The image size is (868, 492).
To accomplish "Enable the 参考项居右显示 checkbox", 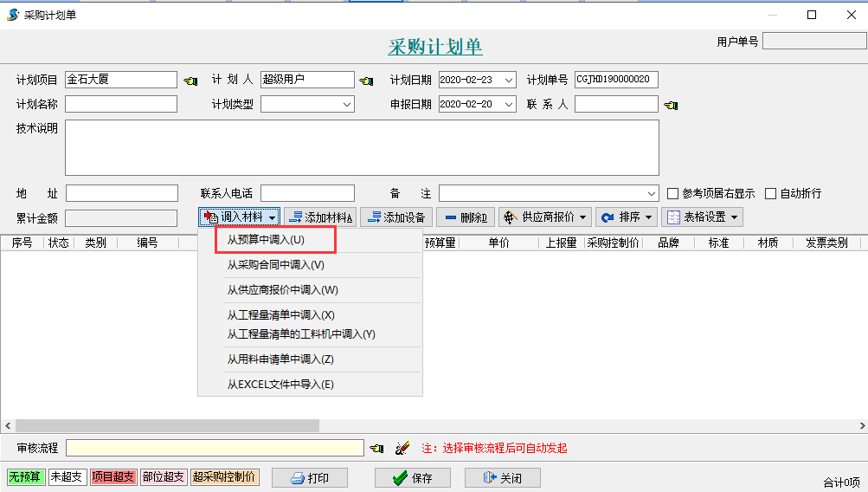I will pyautogui.click(x=672, y=193).
